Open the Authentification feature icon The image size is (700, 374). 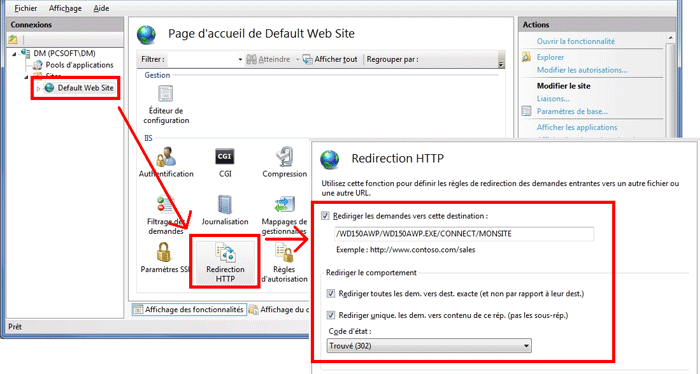pos(166,163)
